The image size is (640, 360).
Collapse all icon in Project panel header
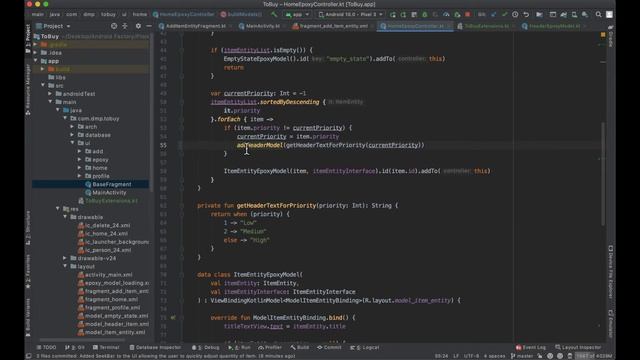point(125,26)
